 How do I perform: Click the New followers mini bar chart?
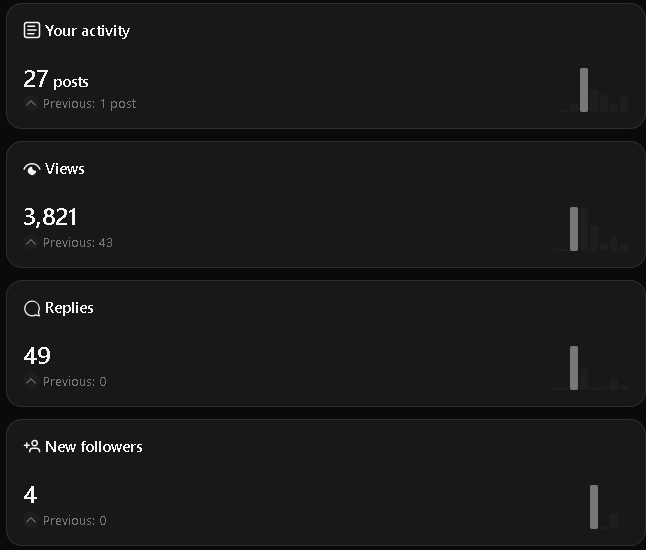click(607, 507)
